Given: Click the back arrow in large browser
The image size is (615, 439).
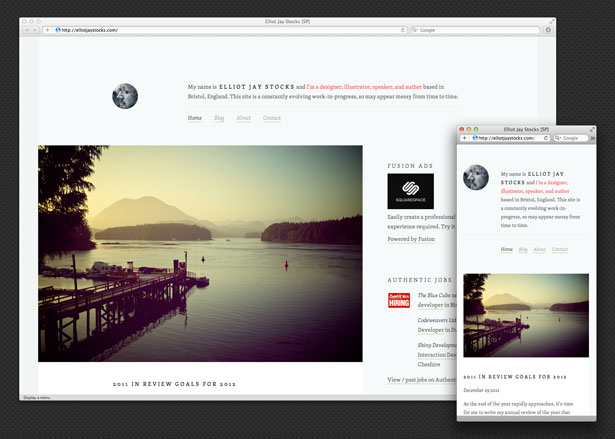Looking at the screenshot, I should pos(26,30).
